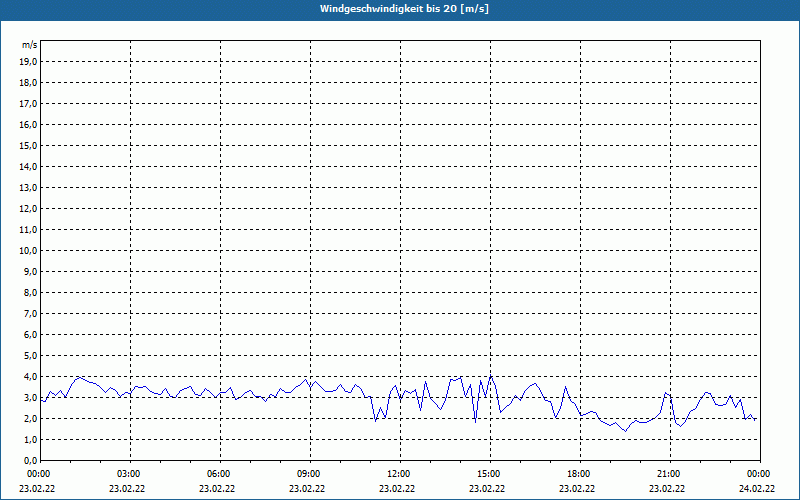
Task: Pick the "13,0" y-axis label
Action: (x=28, y=187)
